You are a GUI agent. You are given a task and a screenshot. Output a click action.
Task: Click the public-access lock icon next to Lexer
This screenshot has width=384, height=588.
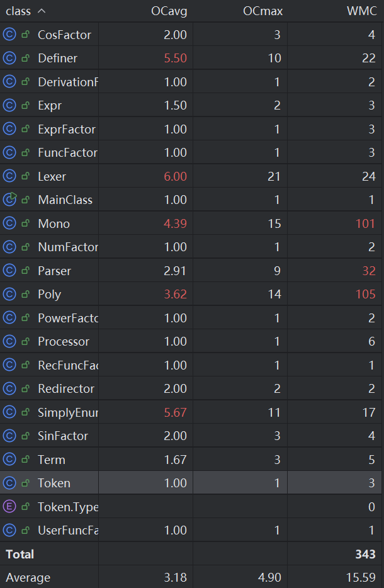click(26, 176)
